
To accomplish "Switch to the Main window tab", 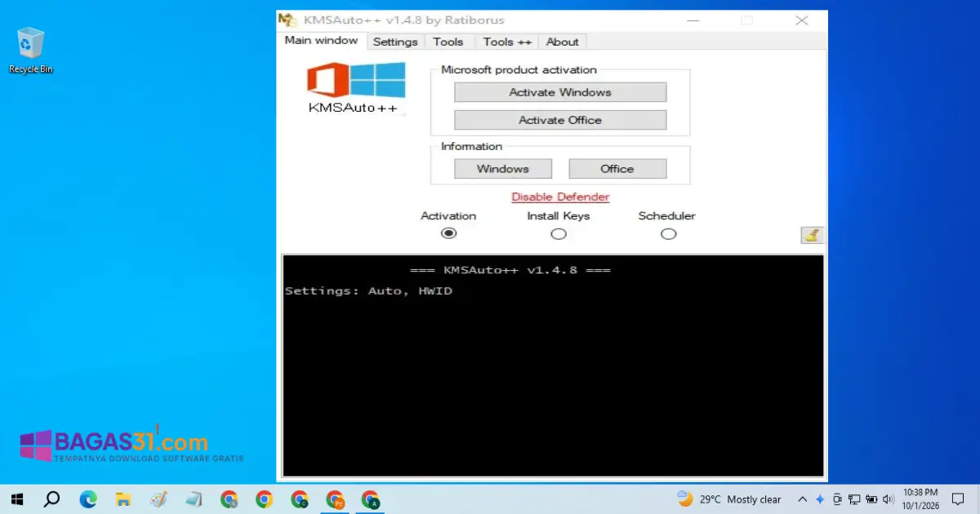I will tap(321, 41).
